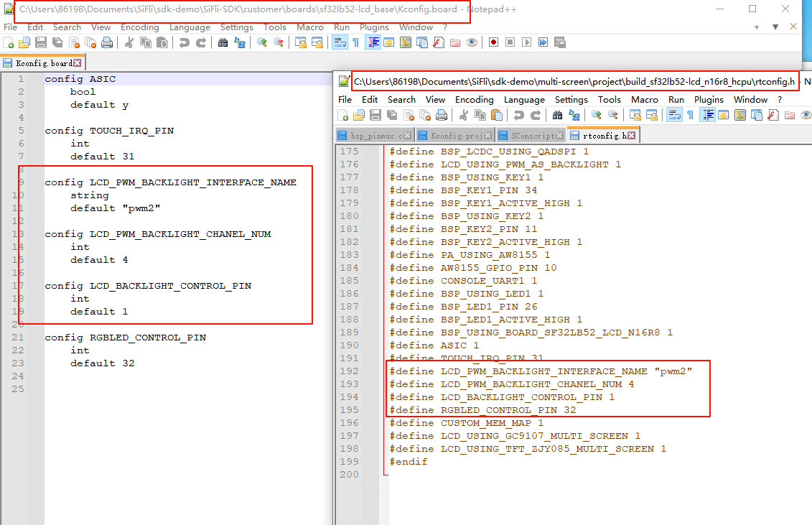This screenshot has height=525, width=812.
Task: Open Function List icon in Kconfig.board window
Action: 439,42
